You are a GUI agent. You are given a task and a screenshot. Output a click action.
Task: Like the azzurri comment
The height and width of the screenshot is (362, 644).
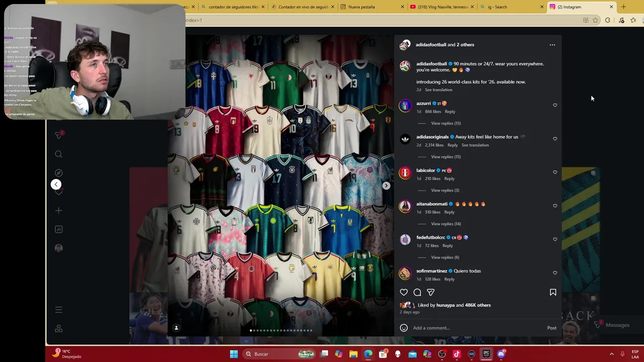[555, 105]
